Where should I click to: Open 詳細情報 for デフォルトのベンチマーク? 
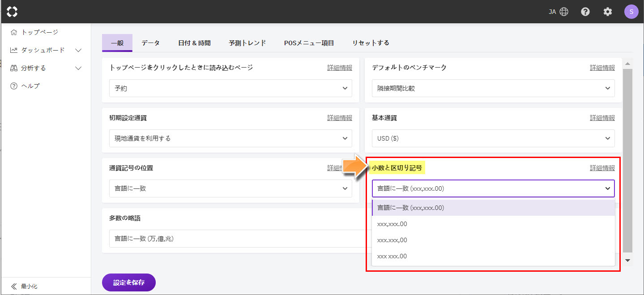pyautogui.click(x=602, y=68)
